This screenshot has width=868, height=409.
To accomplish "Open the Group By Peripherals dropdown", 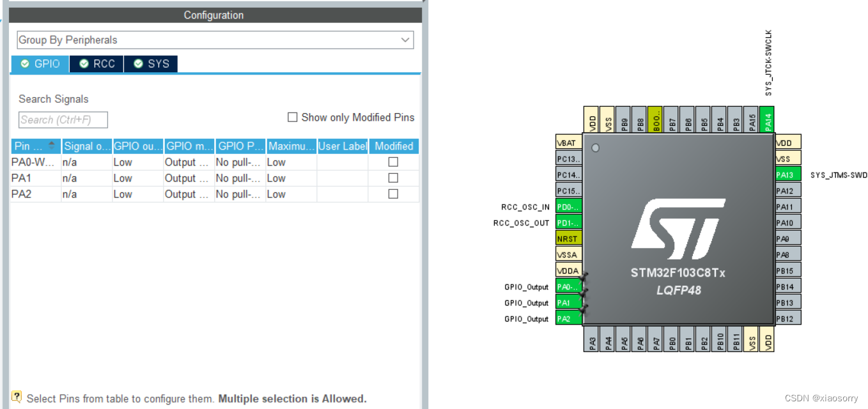I will pos(215,40).
